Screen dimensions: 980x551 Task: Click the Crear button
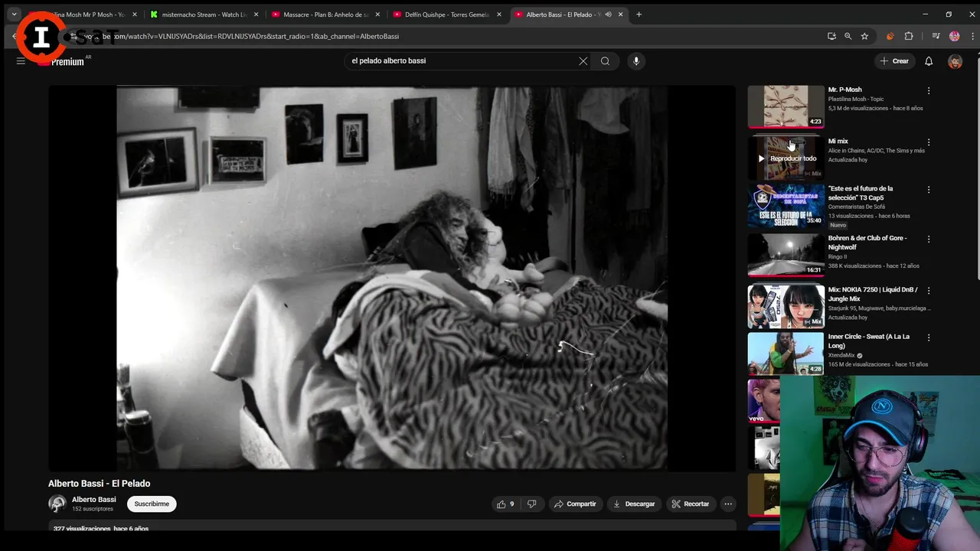pyautogui.click(x=894, y=61)
